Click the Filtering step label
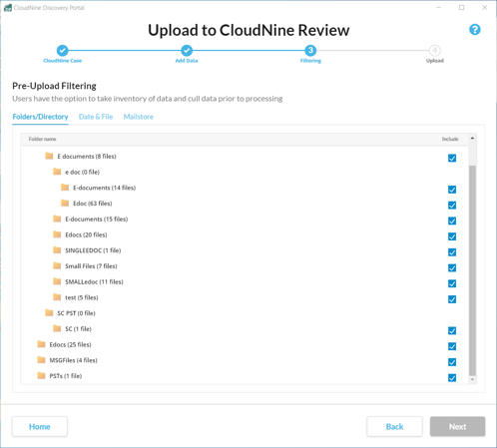The width and height of the screenshot is (497, 448). click(x=310, y=61)
